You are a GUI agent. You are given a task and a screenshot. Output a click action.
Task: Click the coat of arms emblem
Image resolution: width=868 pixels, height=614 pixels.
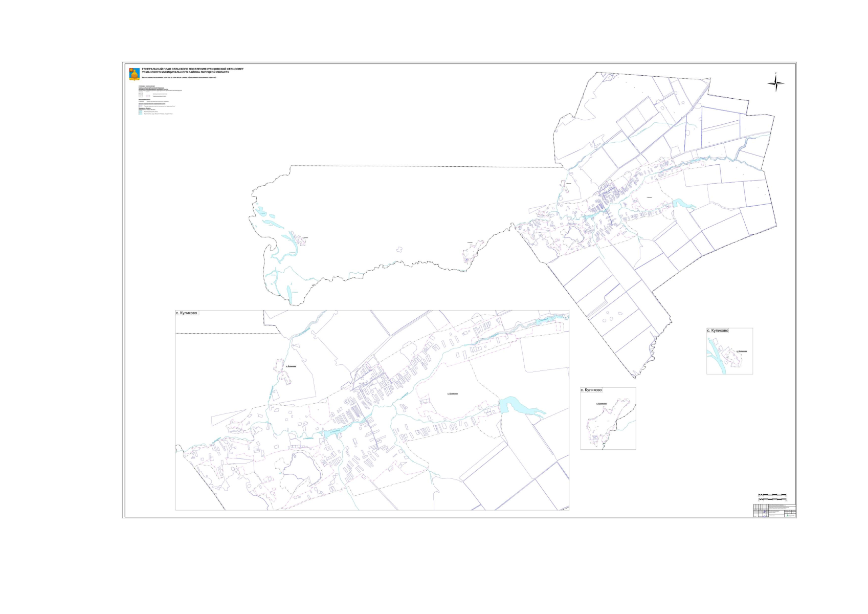[134, 74]
